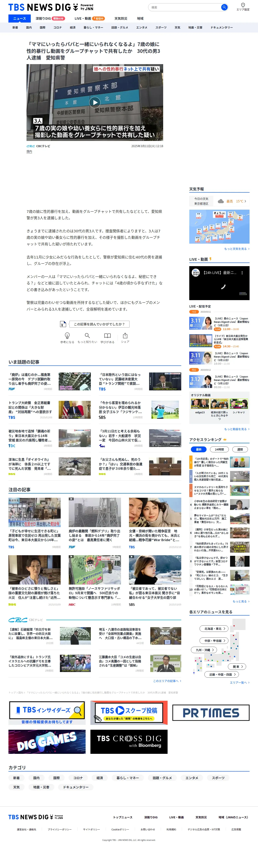Click ranking もっと見る link
This screenshot has width=258, height=868.
(x=241, y=601)
